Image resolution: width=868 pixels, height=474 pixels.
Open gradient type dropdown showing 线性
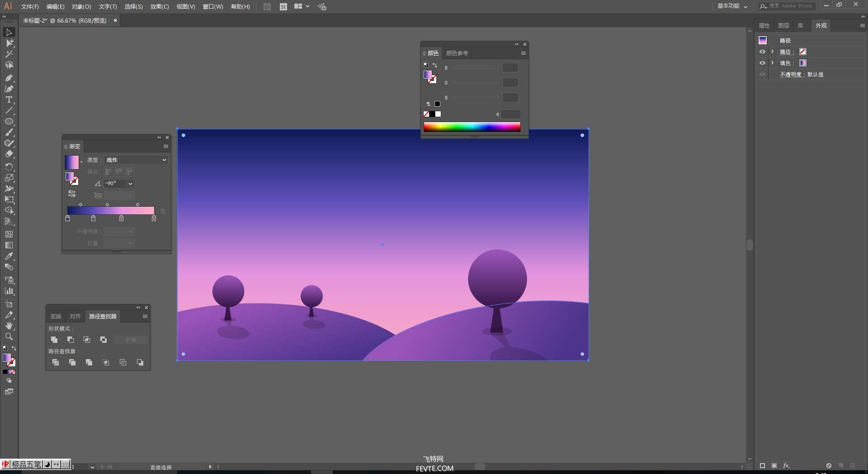pyautogui.click(x=136, y=160)
